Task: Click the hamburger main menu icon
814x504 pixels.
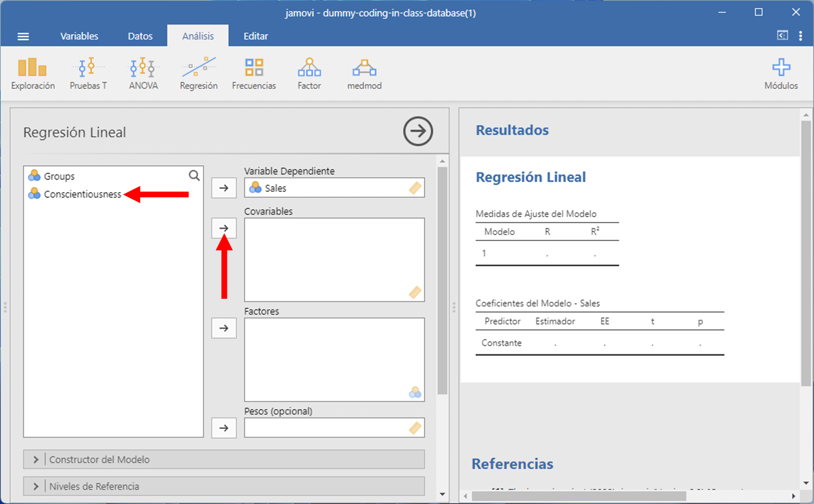Action: click(23, 36)
